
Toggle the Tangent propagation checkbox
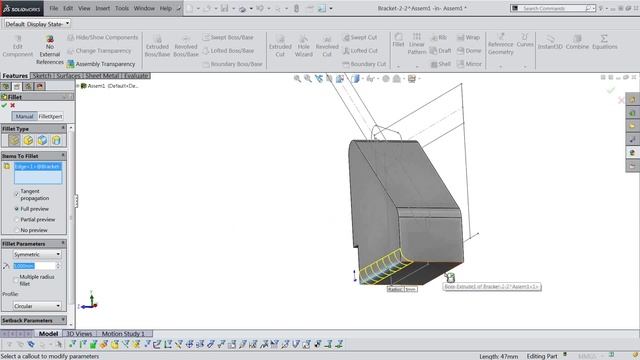tap(17, 195)
